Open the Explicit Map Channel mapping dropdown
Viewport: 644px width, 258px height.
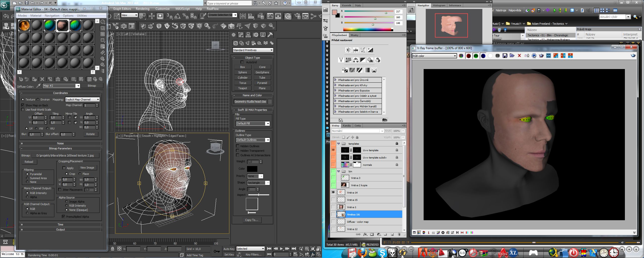(x=82, y=100)
